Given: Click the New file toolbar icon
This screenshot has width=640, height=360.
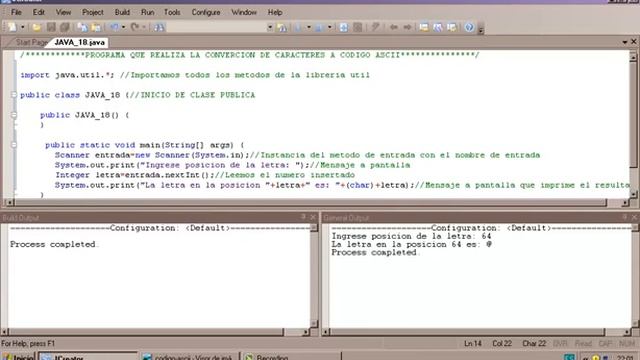Looking at the screenshot, I should coord(13,27).
